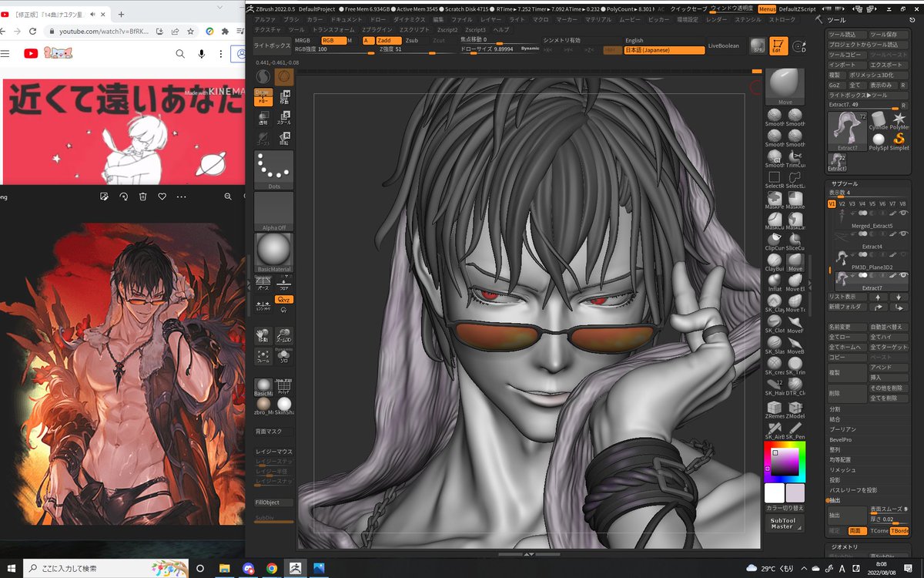Screen dimensions: 924x578
Task: Toggle the TBorder option in extract
Action: (x=899, y=531)
